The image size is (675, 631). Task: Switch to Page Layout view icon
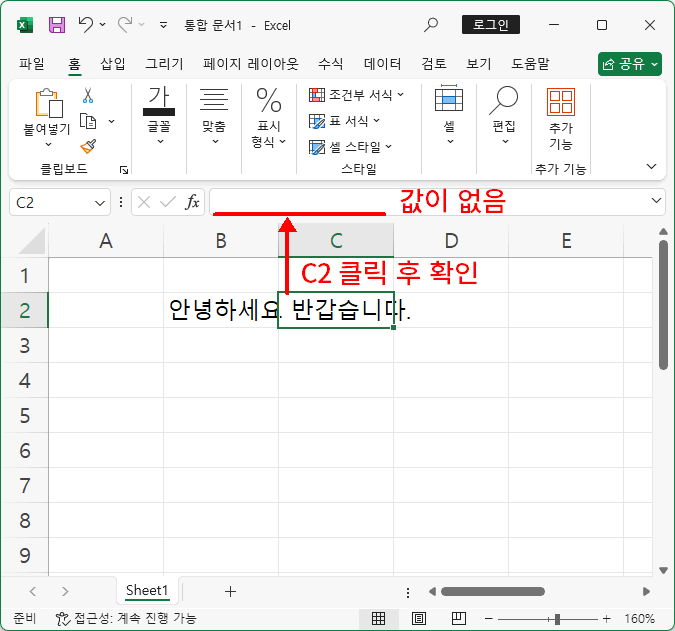tap(418, 619)
